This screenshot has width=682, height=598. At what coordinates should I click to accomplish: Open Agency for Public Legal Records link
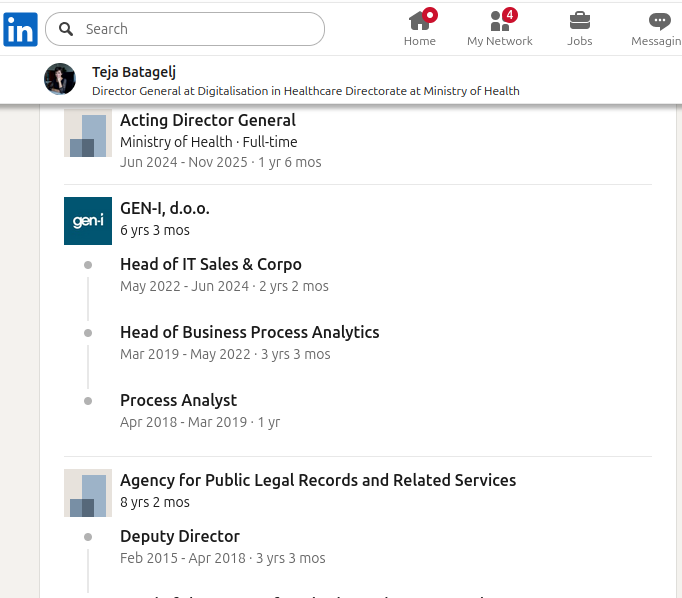(x=318, y=480)
